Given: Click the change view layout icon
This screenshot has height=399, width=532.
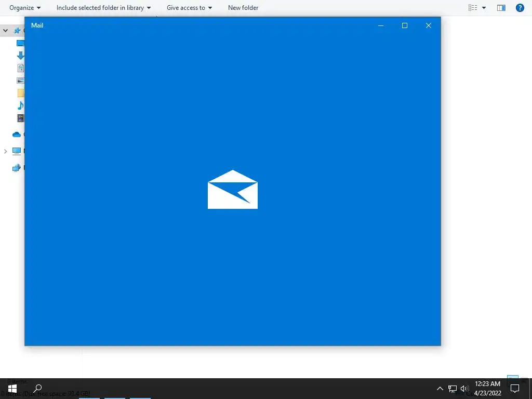Looking at the screenshot, I should point(473,7).
